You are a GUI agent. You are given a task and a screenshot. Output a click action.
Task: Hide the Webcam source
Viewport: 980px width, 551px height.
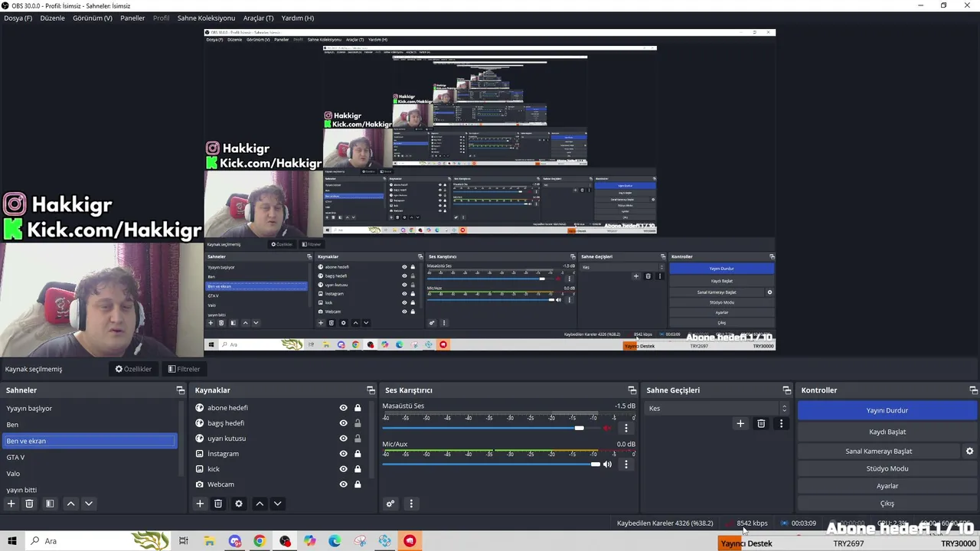click(343, 484)
